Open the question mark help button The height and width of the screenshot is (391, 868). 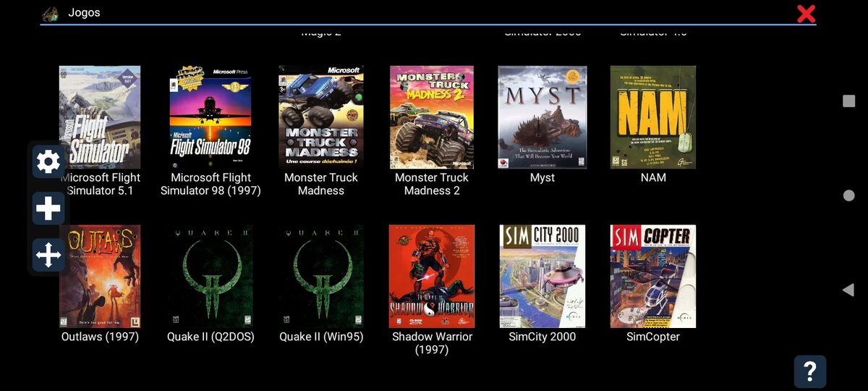pyautogui.click(x=810, y=371)
